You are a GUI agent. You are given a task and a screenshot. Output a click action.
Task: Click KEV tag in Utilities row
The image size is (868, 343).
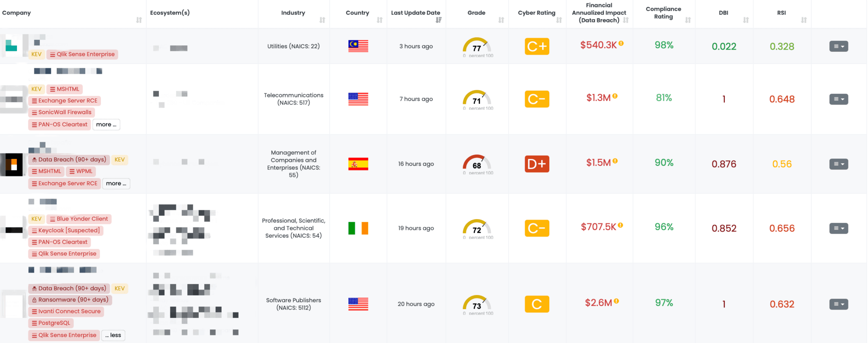36,54
